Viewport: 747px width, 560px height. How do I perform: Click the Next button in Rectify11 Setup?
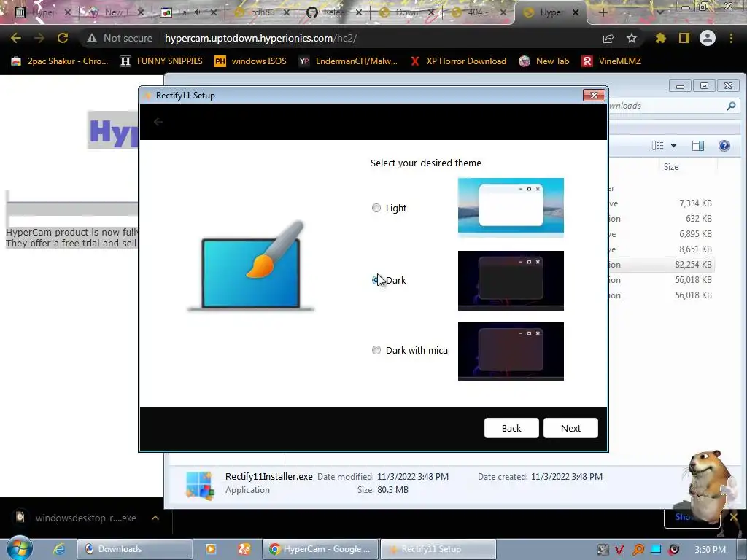click(x=570, y=428)
